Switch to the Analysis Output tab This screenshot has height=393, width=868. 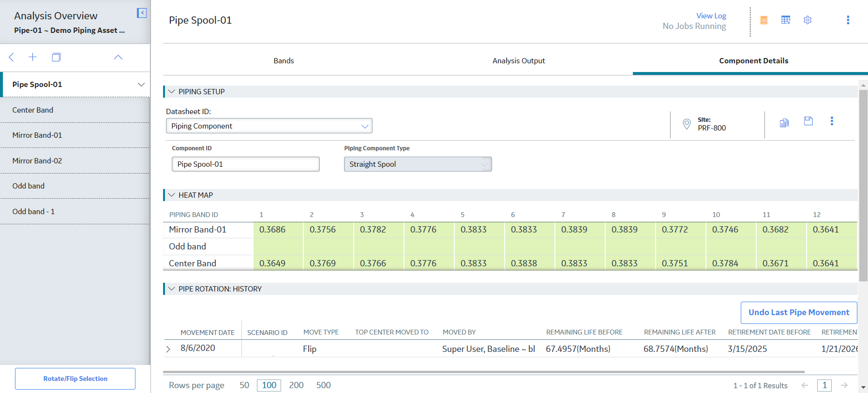pos(519,61)
